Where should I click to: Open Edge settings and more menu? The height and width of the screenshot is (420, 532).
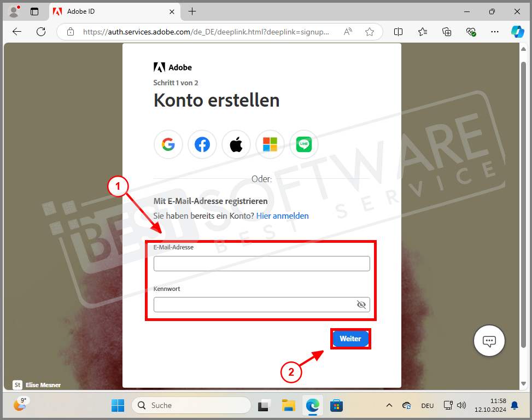(x=495, y=32)
